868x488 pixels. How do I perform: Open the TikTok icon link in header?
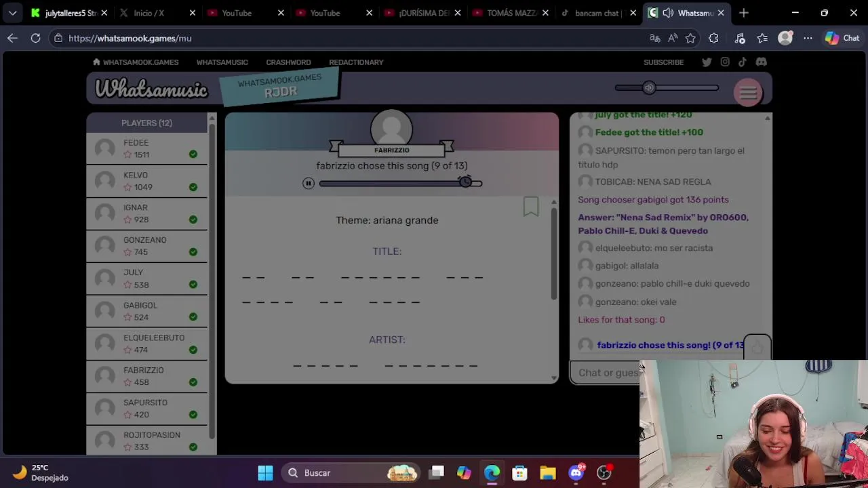click(743, 62)
